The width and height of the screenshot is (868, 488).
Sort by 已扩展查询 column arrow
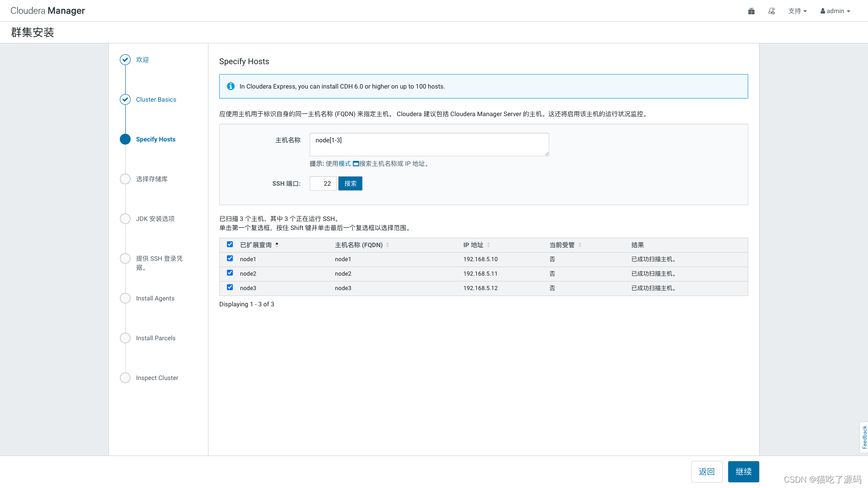click(x=277, y=244)
